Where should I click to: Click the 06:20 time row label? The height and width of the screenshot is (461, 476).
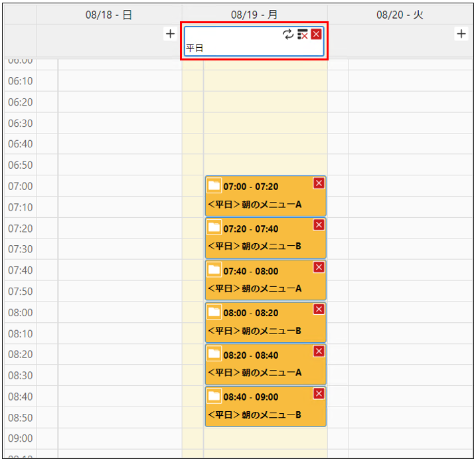pyautogui.click(x=21, y=102)
